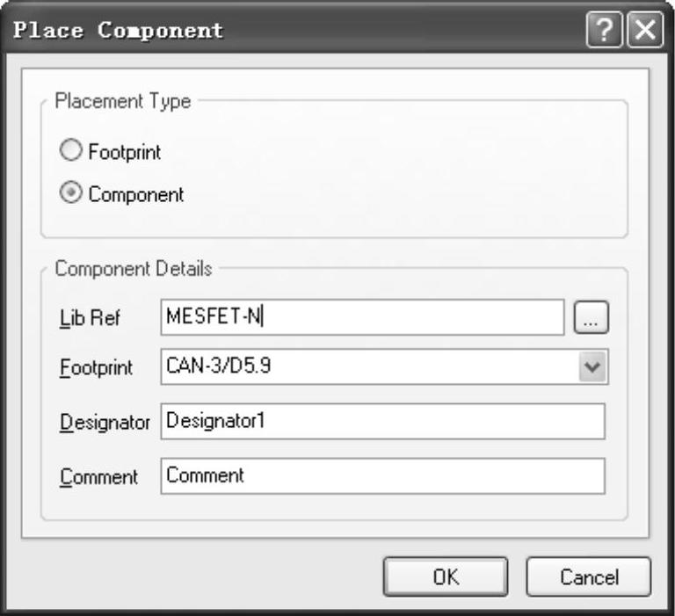Image resolution: width=675 pixels, height=616 pixels.
Task: Click the Comment field label
Action: pyautogui.click(x=98, y=477)
